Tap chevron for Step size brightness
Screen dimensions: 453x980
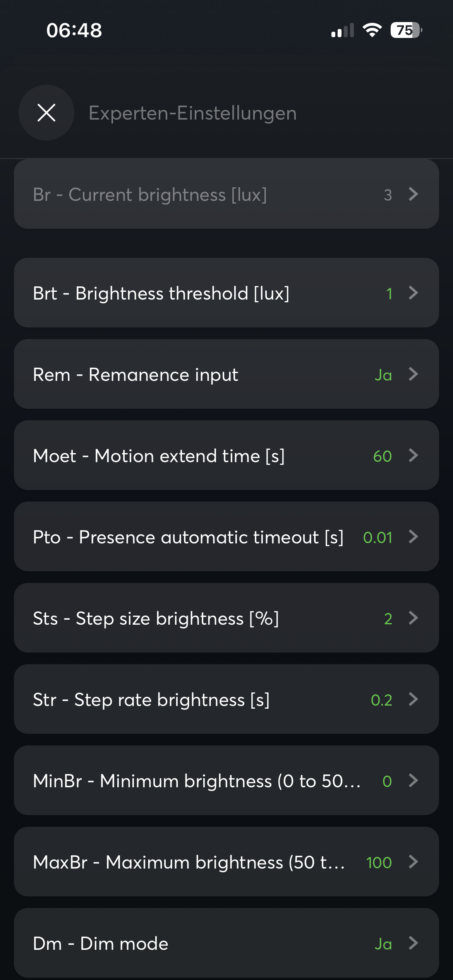[413, 618]
